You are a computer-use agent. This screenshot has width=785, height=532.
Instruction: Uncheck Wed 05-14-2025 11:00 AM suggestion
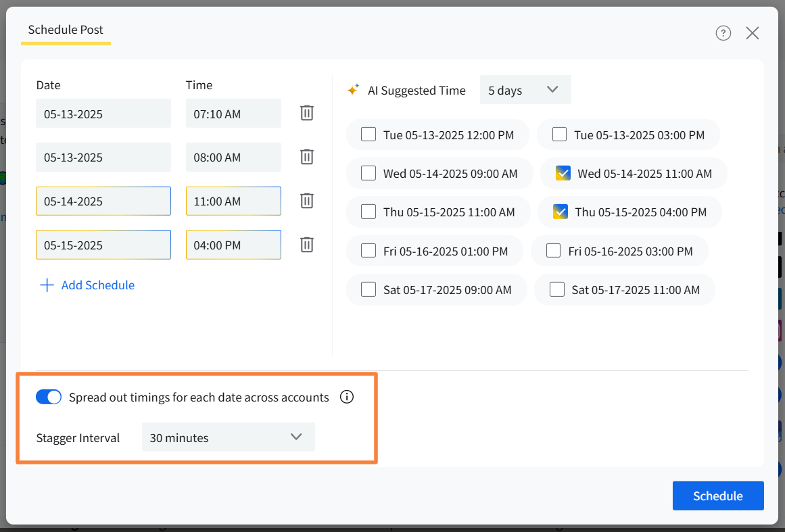tap(563, 173)
